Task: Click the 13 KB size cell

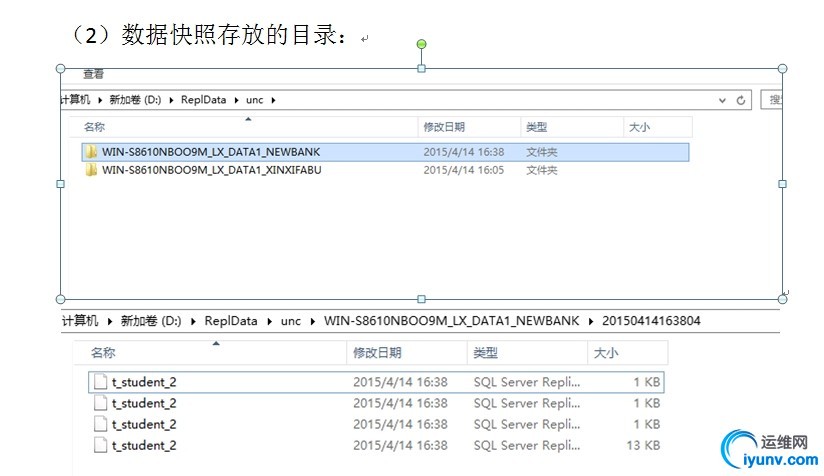Action: (643, 445)
